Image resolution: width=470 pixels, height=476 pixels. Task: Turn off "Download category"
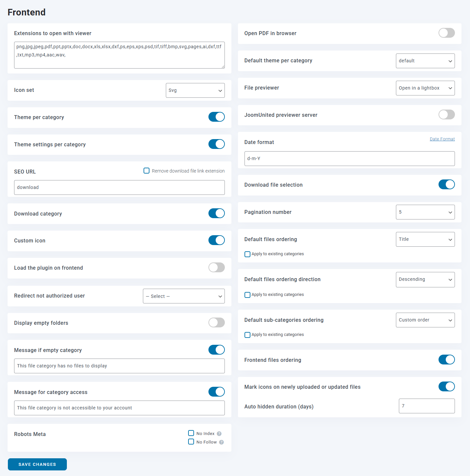(x=216, y=213)
